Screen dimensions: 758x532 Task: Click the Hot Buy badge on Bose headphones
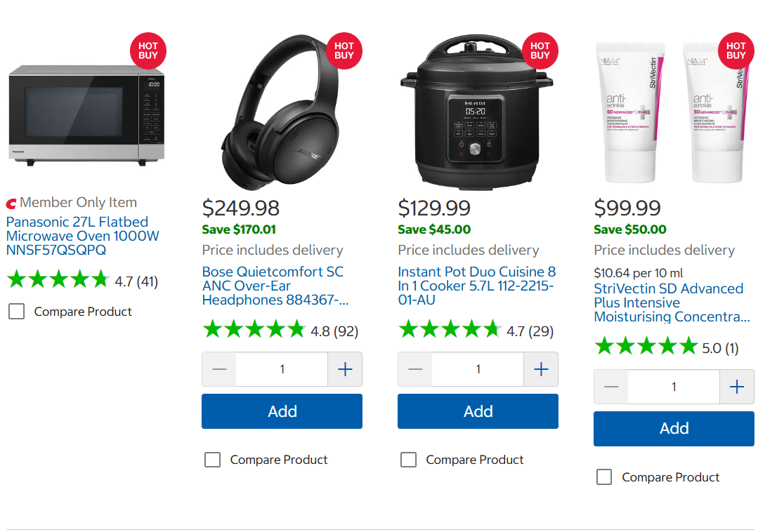(344, 51)
